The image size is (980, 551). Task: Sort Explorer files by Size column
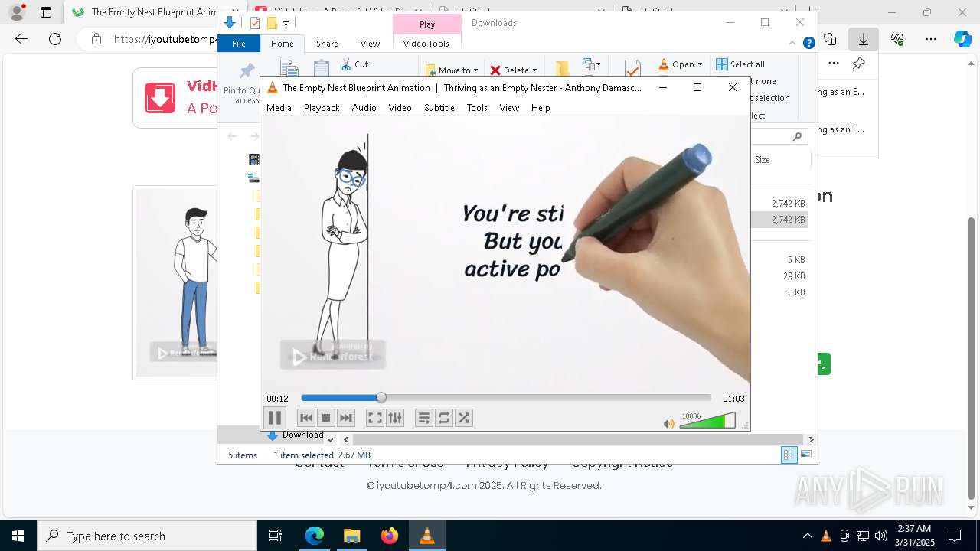tap(763, 160)
